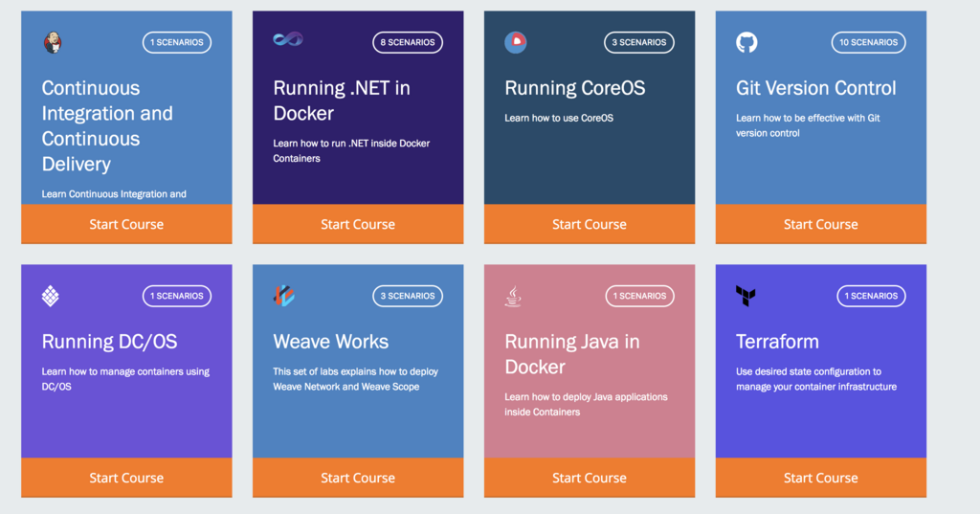980x514 pixels.
Task: Click the 1 Scenarios badge on Running DC/OS
Action: tap(177, 296)
